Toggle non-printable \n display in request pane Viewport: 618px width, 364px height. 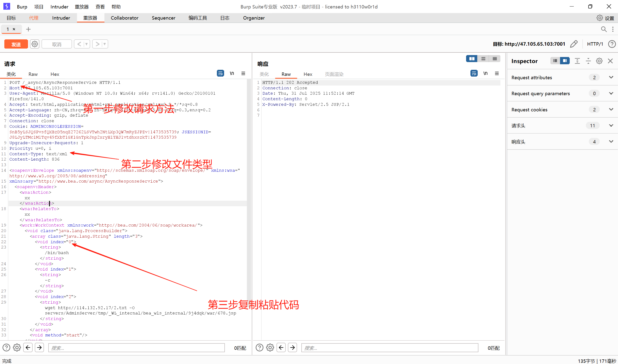click(x=232, y=73)
